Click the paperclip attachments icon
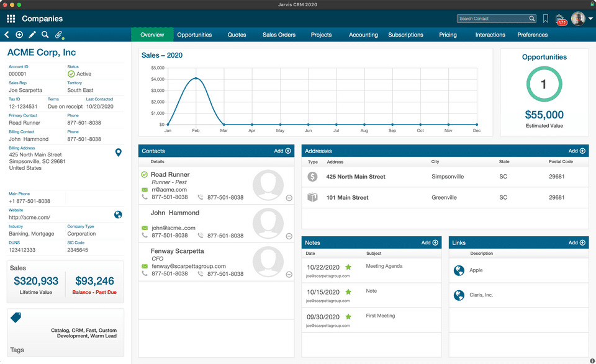 (x=58, y=35)
